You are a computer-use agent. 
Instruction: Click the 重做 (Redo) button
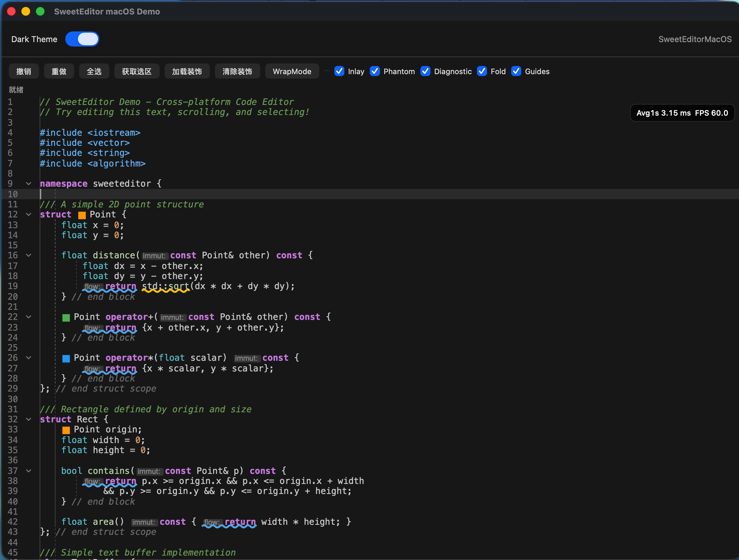tap(59, 72)
